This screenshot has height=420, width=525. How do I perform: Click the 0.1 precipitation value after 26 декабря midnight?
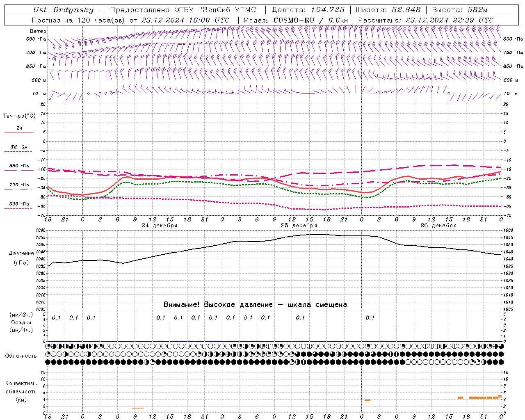370,317
